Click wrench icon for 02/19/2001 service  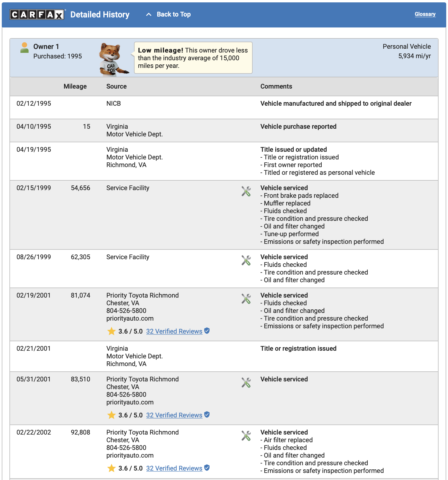tap(246, 299)
